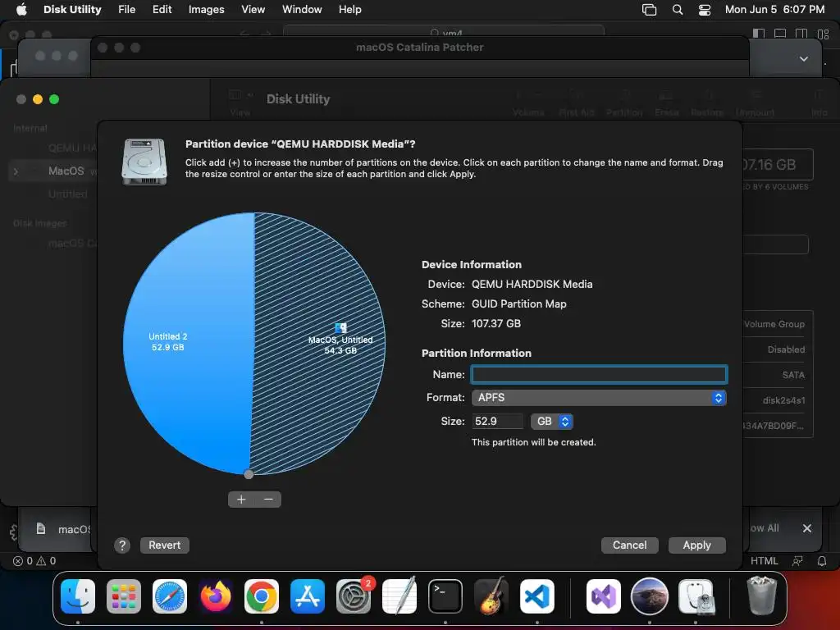Toggle the VS Code layout panel icon
The width and height of the screenshot is (840, 630).
pos(780,34)
